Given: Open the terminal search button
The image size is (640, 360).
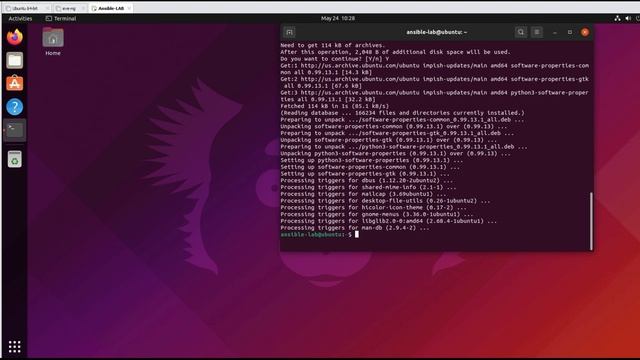Looking at the screenshot, I should (521, 32).
